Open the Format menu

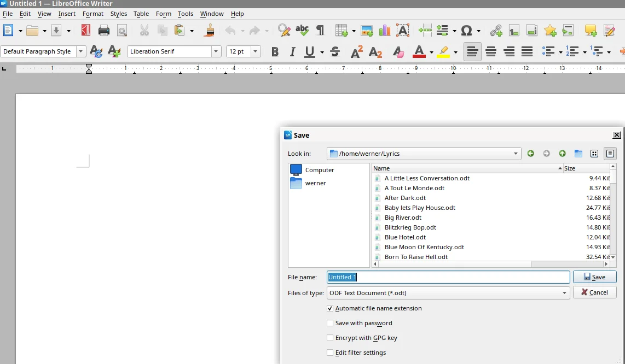[x=93, y=14]
